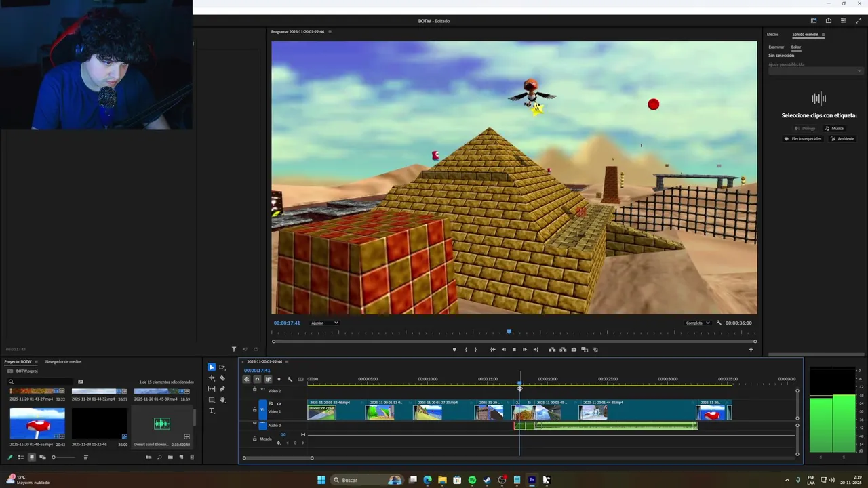Go to In point in Program monitor
This screenshot has height=488, width=868.
[493, 350]
